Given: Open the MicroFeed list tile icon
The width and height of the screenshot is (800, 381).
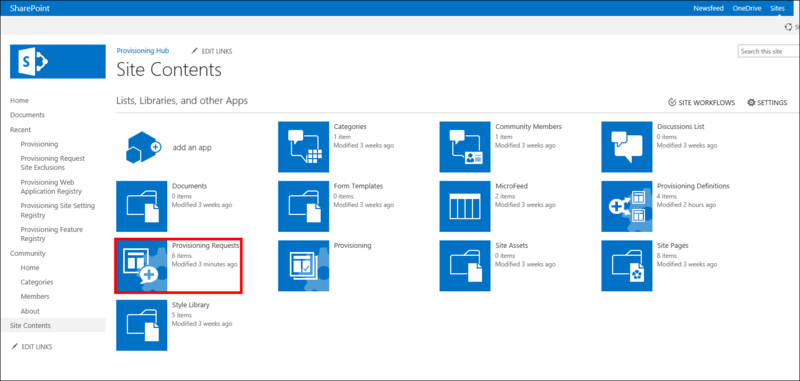Looking at the screenshot, I should point(465,206).
